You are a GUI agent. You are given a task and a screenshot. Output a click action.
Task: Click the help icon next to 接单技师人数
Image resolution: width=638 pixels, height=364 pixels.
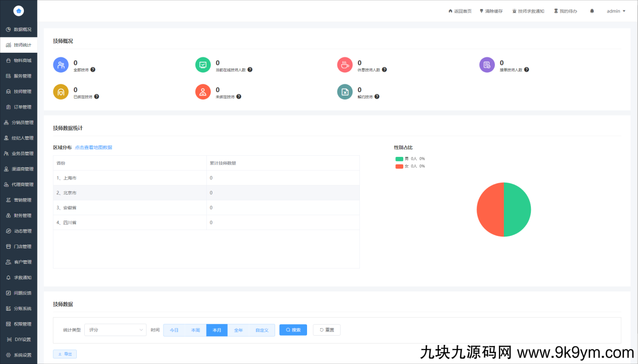tap(526, 70)
